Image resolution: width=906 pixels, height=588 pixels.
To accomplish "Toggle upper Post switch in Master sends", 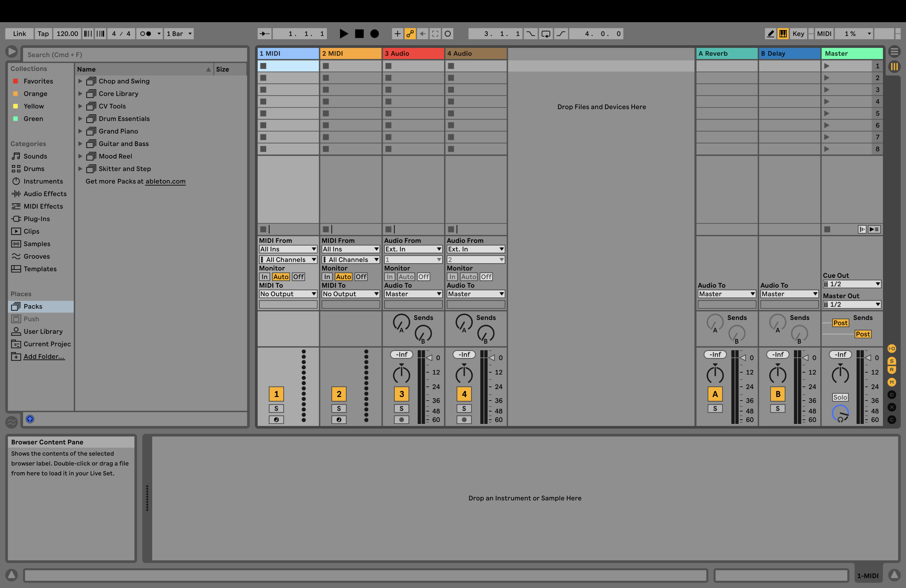I will tap(840, 323).
